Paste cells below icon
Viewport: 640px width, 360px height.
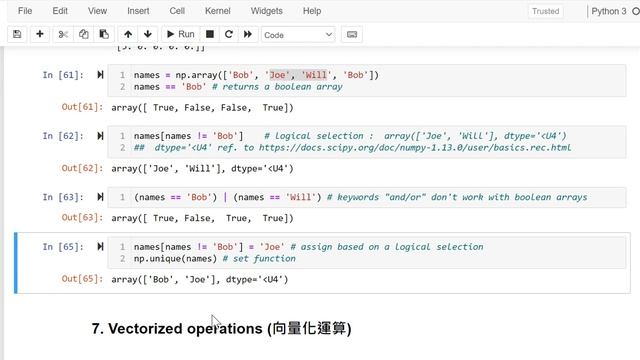coord(104,34)
